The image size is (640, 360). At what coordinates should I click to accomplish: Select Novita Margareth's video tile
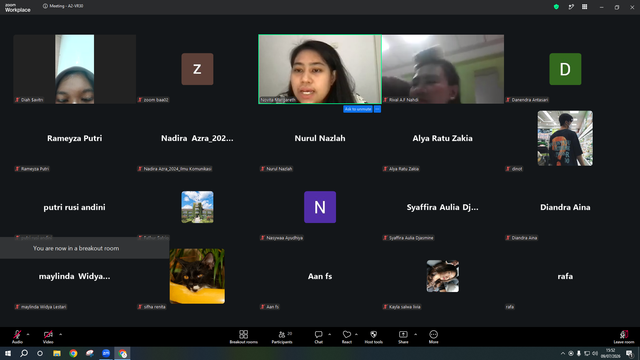coord(320,69)
